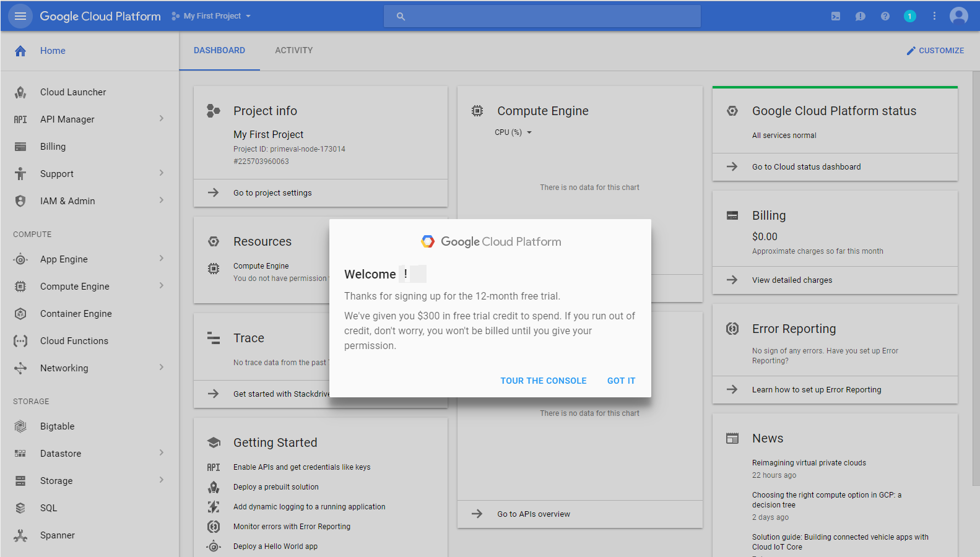Expand the Compute Engine submenu arrow
The image size is (980, 557).
162,285
